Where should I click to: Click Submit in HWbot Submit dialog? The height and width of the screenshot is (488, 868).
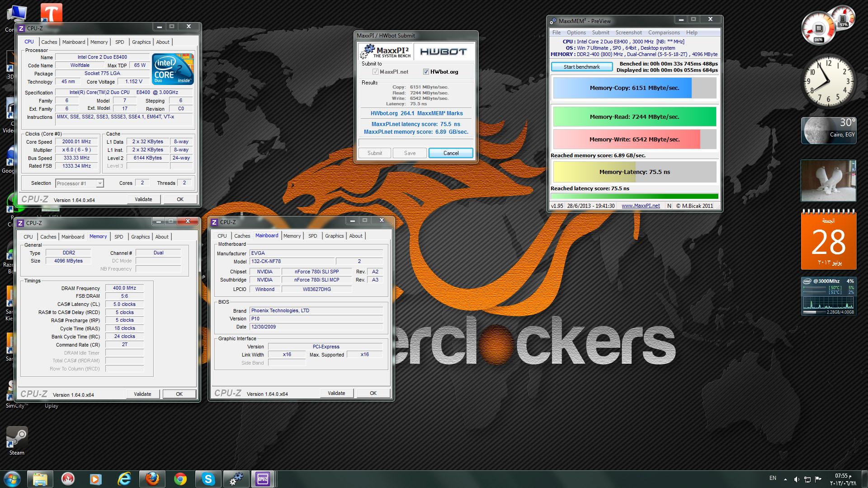click(375, 153)
